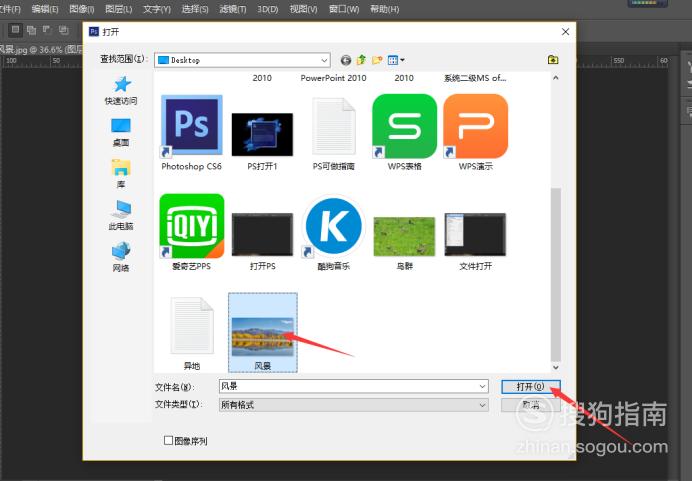Viewport: 692px width, 481px height.
Task: Open 网络 in the sidebar
Action: pyautogui.click(x=121, y=257)
